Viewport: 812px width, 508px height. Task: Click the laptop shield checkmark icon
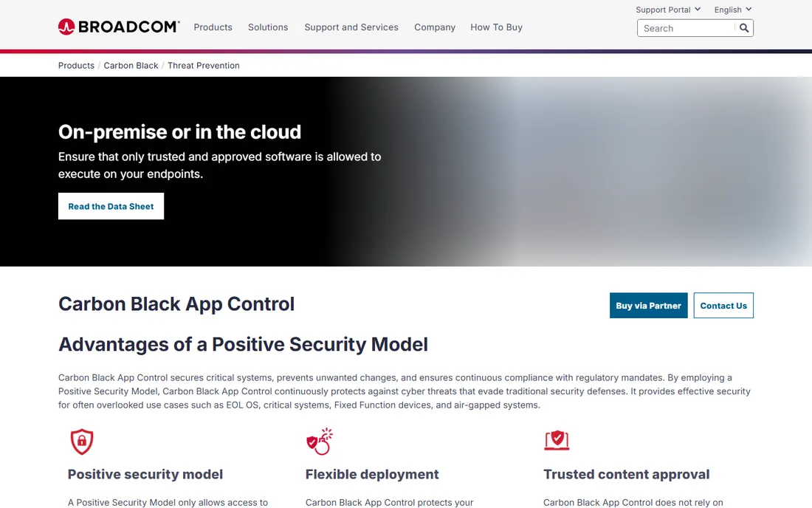(557, 441)
